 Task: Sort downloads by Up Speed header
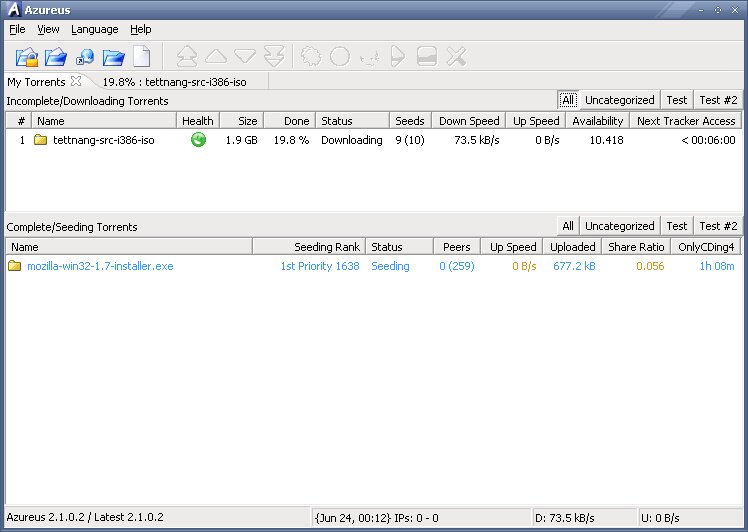[x=536, y=121]
